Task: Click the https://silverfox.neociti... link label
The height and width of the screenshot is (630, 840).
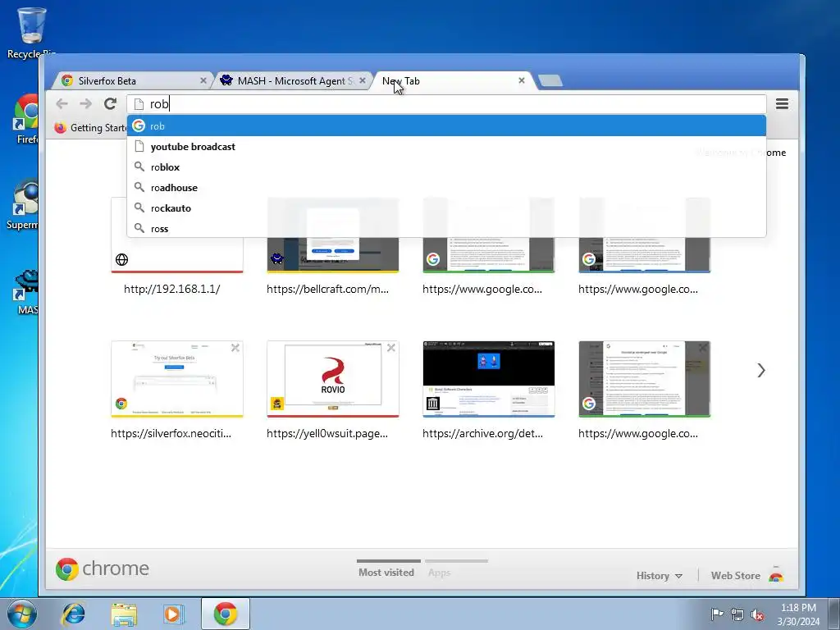Action: pos(171,433)
